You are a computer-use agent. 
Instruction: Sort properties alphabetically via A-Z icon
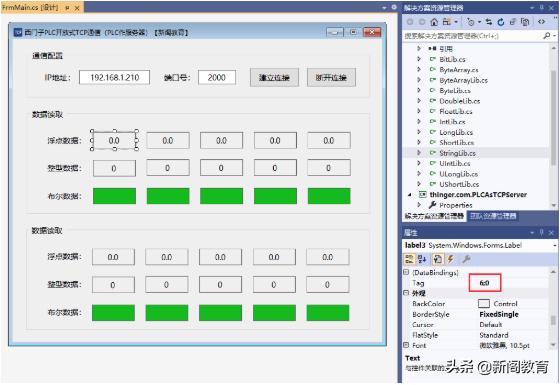pyautogui.click(x=422, y=259)
